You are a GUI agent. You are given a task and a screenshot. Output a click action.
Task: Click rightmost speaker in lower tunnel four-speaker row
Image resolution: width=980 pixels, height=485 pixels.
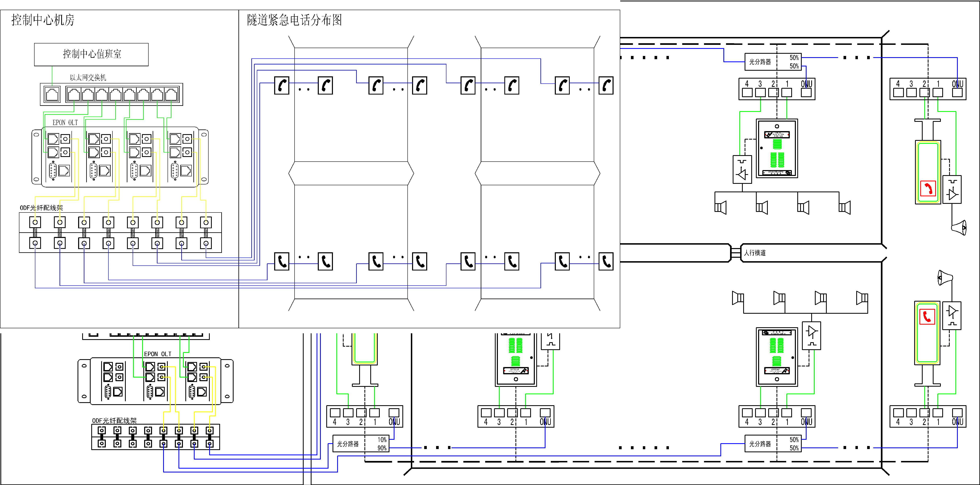(862, 298)
